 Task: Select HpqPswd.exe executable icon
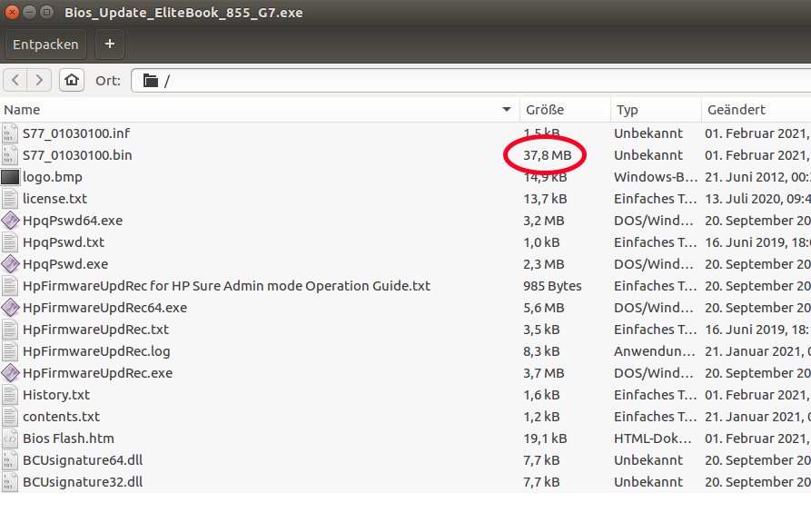pyautogui.click(x=10, y=264)
